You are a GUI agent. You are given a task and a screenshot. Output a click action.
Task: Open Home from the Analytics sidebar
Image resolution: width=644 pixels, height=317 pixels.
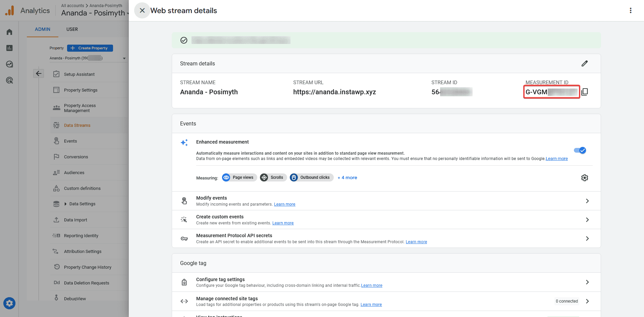9,32
